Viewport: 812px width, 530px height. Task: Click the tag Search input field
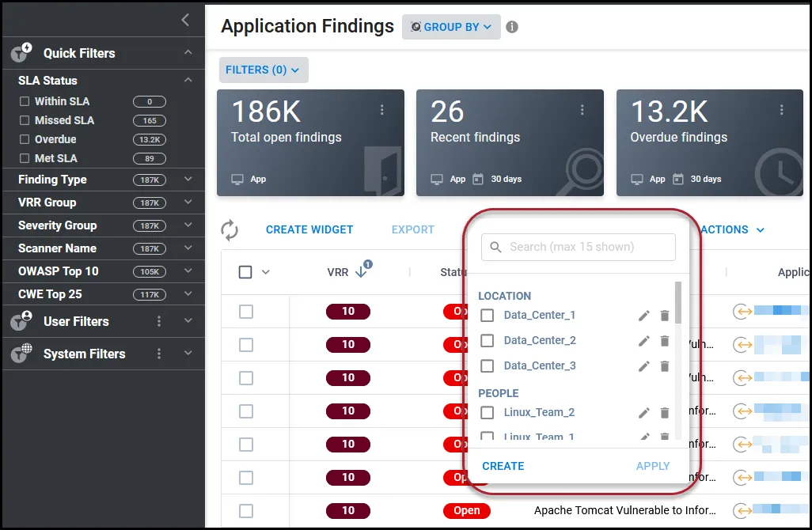coord(579,247)
